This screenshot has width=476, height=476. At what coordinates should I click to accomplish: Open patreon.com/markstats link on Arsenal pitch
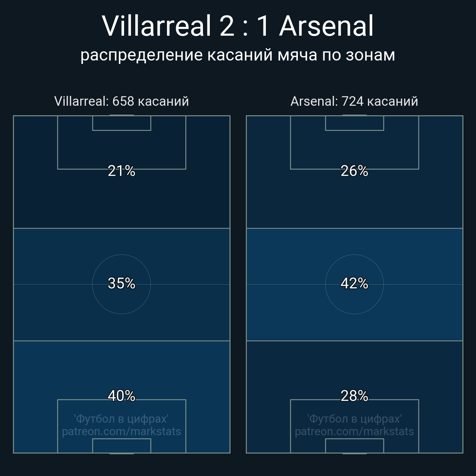click(354, 431)
